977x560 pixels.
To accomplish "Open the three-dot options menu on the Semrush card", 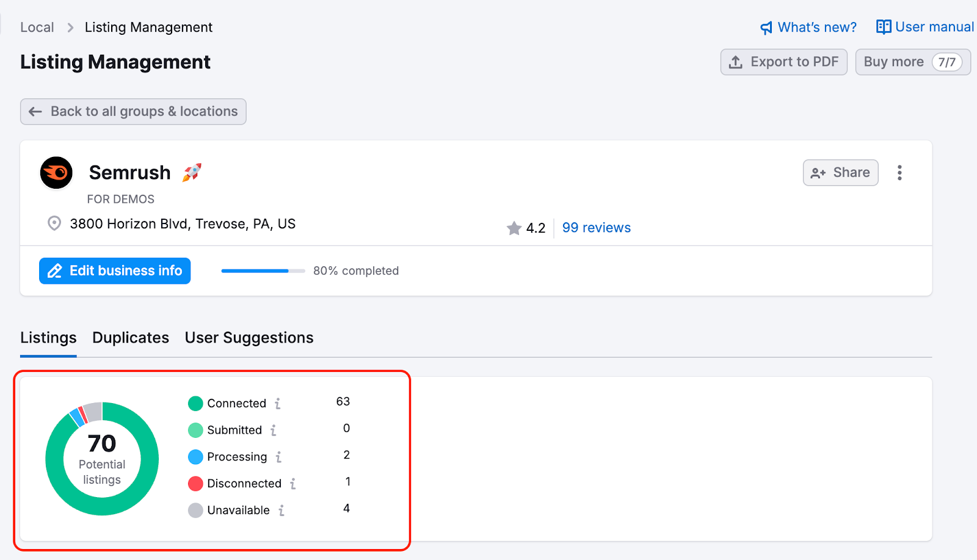I will tap(899, 173).
